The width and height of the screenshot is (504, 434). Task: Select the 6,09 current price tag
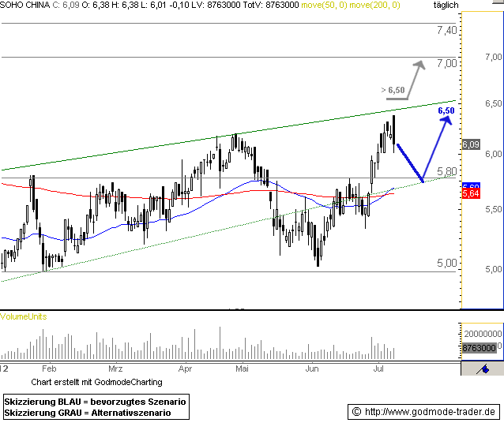click(x=471, y=144)
